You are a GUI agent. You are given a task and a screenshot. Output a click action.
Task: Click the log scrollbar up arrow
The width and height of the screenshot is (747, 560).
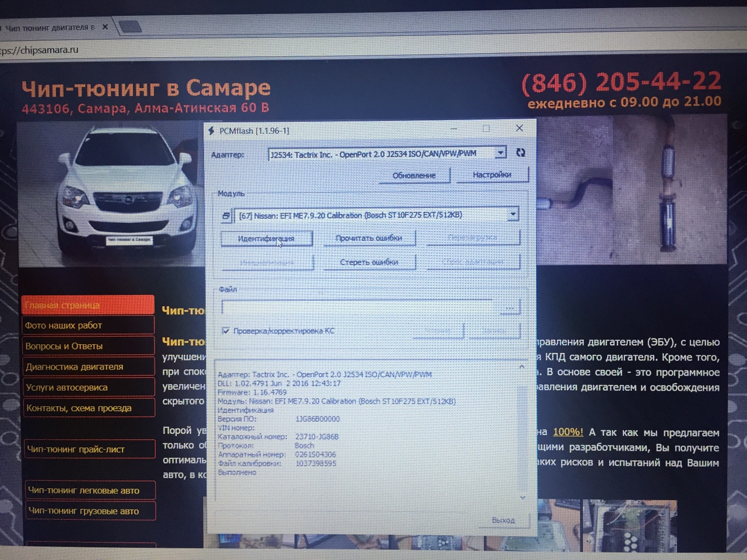(x=522, y=367)
